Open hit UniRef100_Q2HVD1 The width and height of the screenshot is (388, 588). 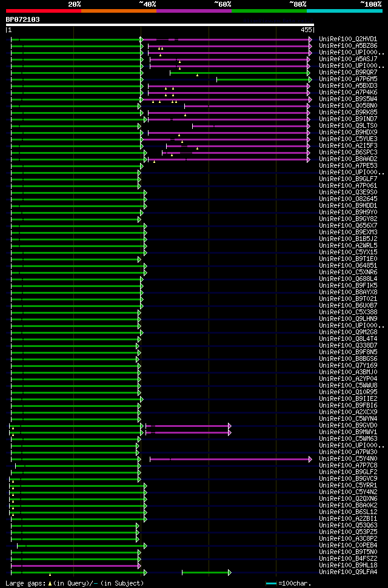[x=348, y=39]
